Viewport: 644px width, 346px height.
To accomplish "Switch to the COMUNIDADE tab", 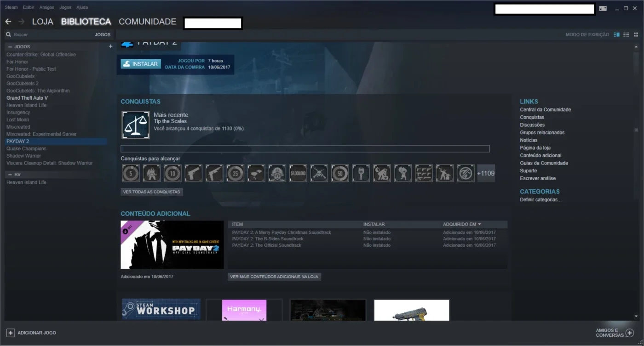I will click(x=148, y=22).
